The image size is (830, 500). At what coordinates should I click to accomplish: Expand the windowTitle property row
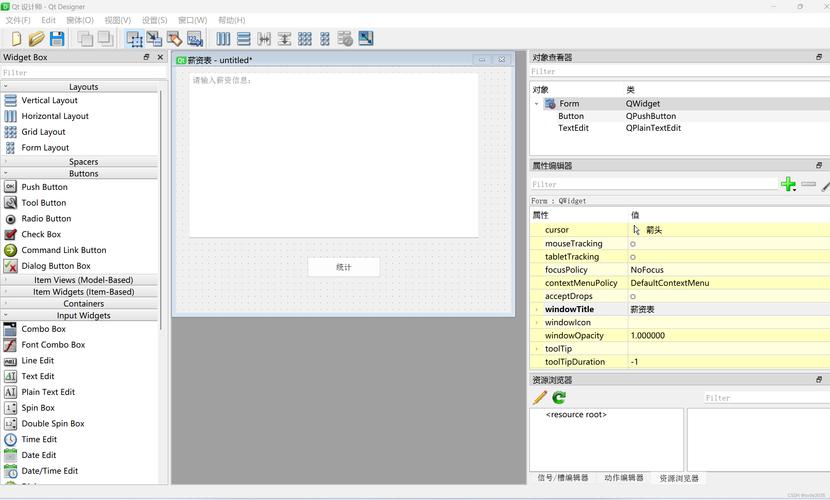[x=537, y=310]
